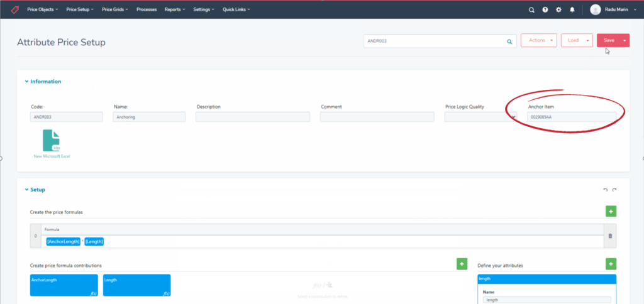Add a price formula contribution with plus
Image resolution: width=644 pixels, height=304 pixels.
pos(462,264)
